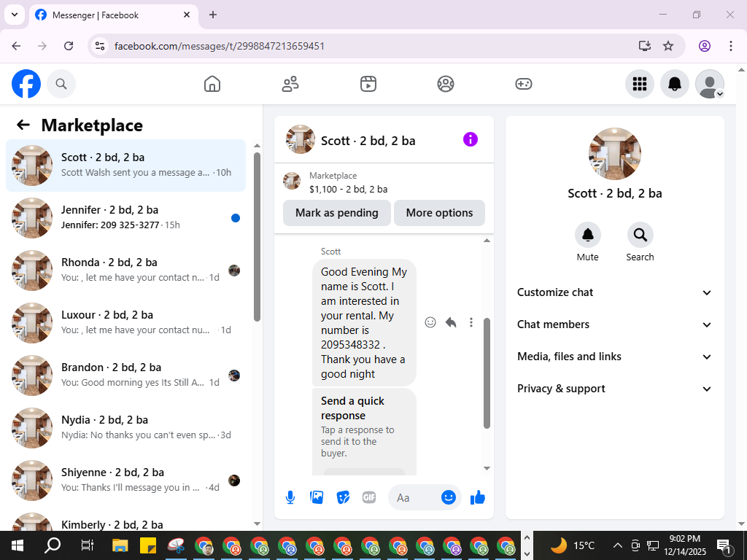Open the Friends icon in top navigation
This screenshot has height=560, width=747.
[x=290, y=84]
